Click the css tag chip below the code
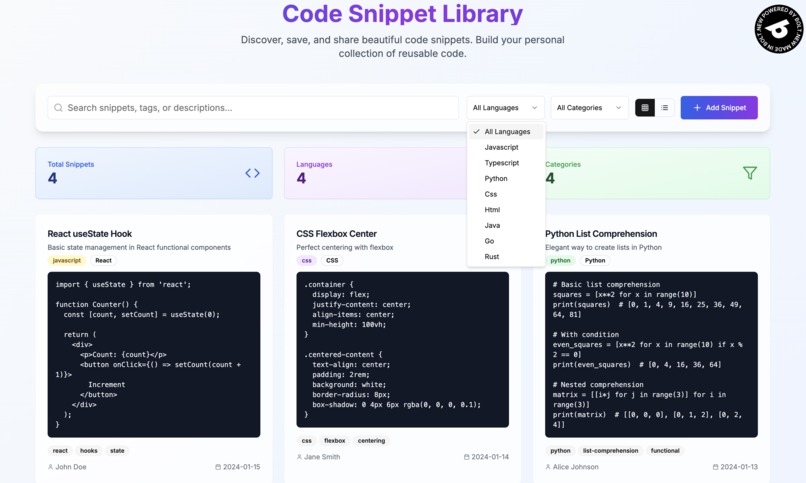 pyautogui.click(x=306, y=441)
